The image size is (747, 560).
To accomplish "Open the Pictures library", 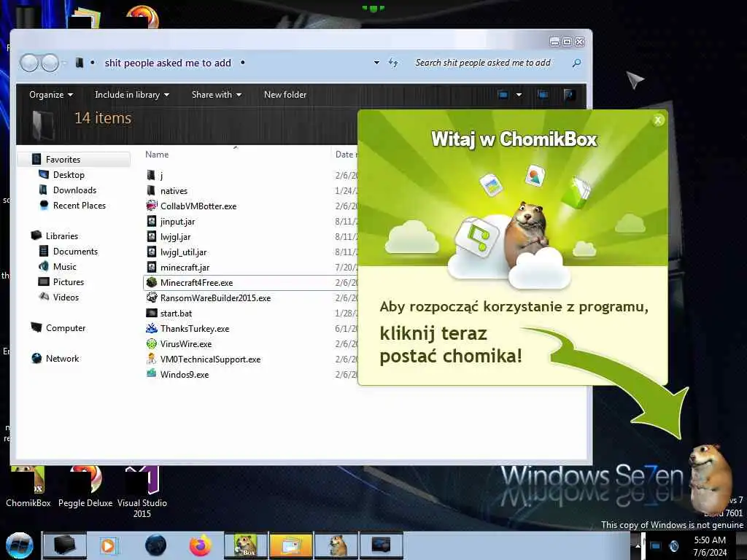I will 68,282.
